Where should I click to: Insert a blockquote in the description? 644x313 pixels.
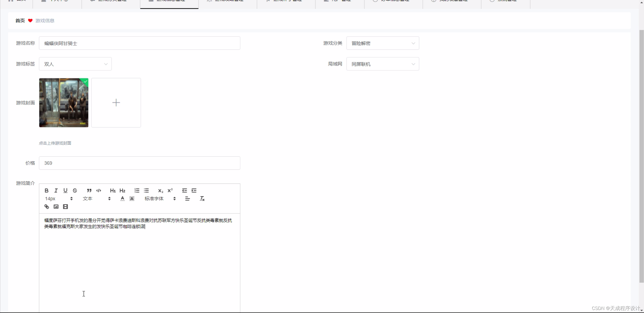89,191
